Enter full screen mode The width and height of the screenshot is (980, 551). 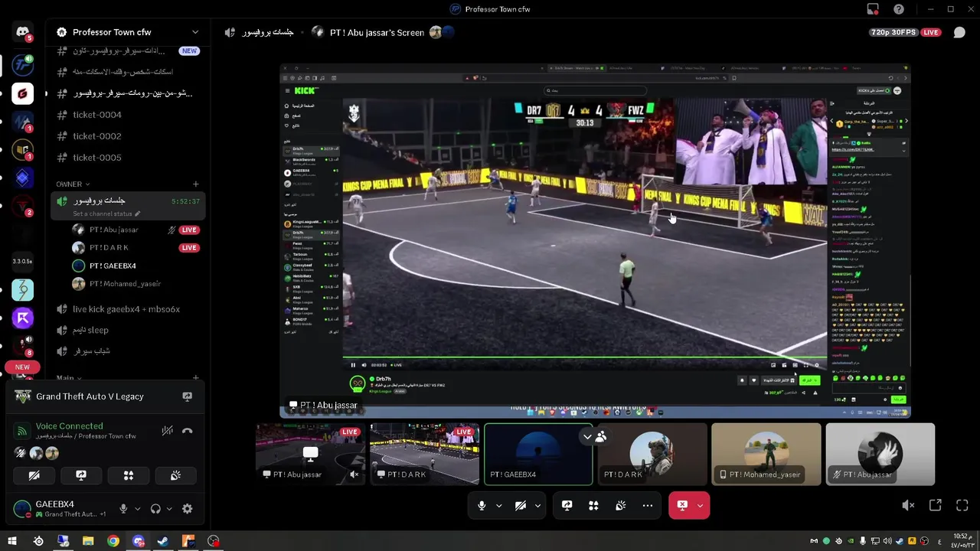click(x=962, y=505)
